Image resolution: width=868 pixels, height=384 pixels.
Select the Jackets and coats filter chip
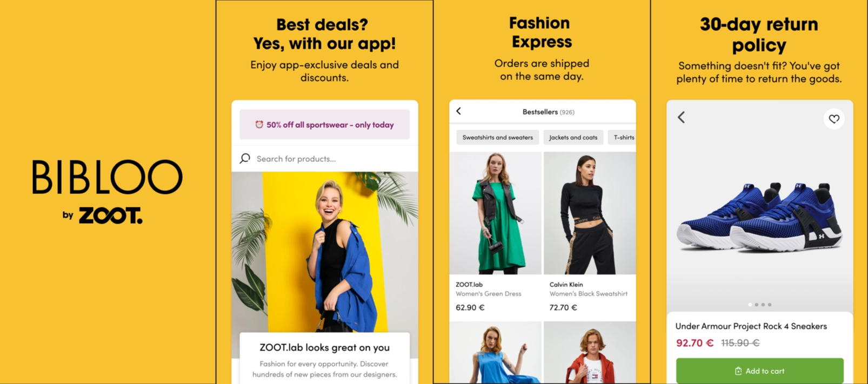(x=573, y=138)
